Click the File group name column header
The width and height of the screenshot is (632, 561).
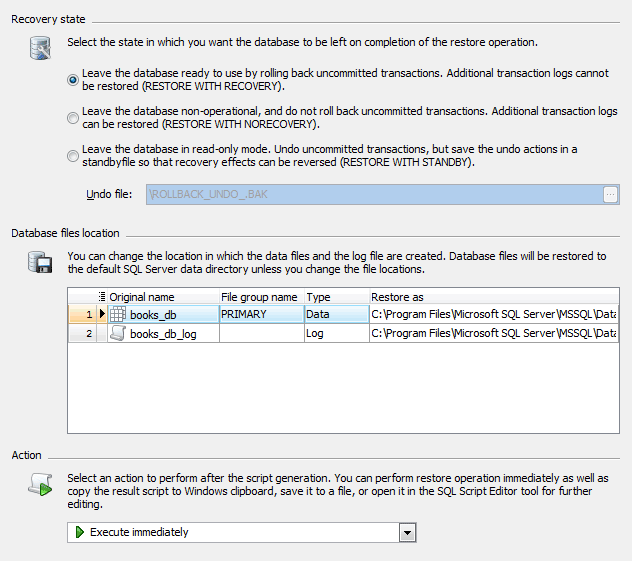pos(260,297)
